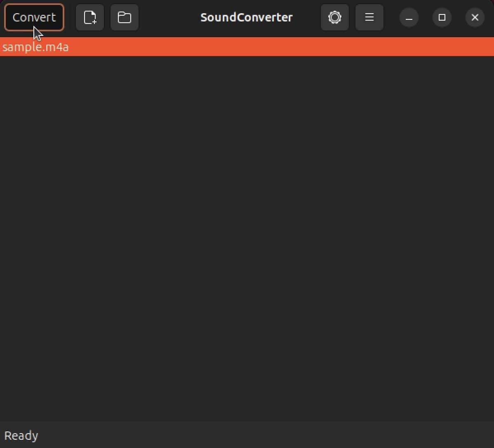Click the SoundConverter title in header bar
Screen dimensions: 494x448
(247, 17)
